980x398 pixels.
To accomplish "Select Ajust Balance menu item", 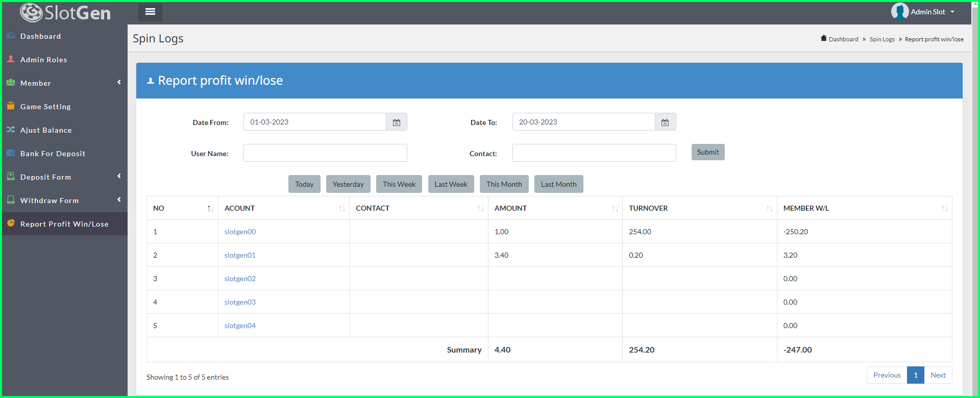I will [x=65, y=130].
